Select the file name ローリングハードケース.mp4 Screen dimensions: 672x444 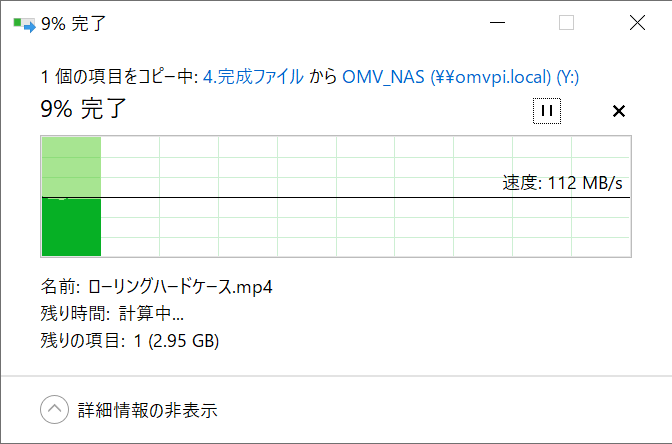180,287
